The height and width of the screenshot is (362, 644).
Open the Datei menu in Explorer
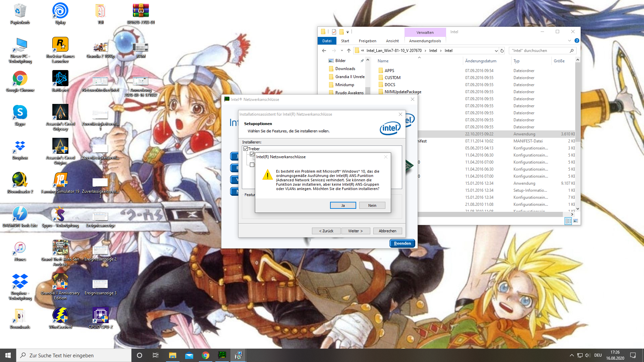point(327,41)
